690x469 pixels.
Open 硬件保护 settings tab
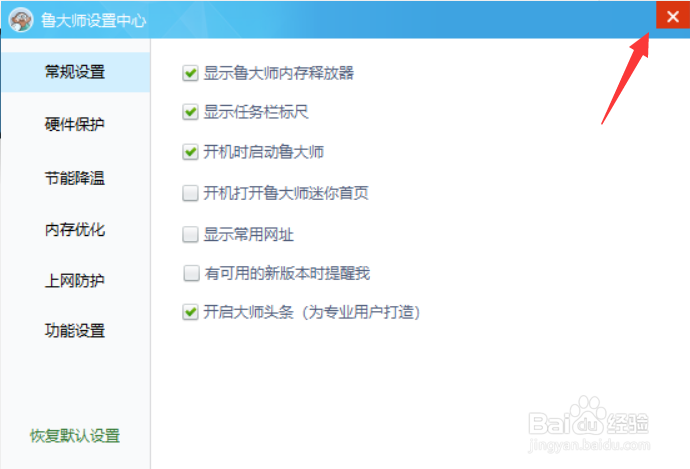pyautogui.click(x=75, y=125)
